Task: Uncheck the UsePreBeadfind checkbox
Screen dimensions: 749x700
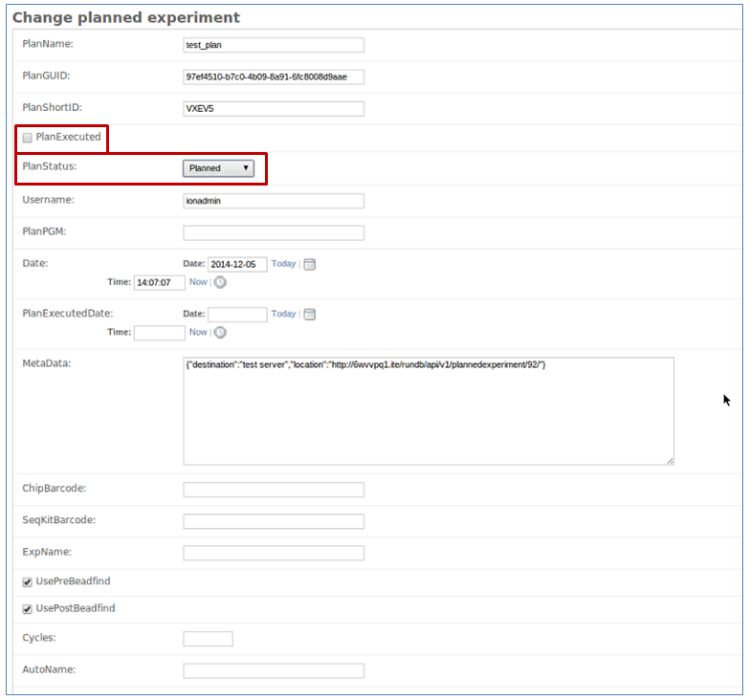Action: coord(27,582)
